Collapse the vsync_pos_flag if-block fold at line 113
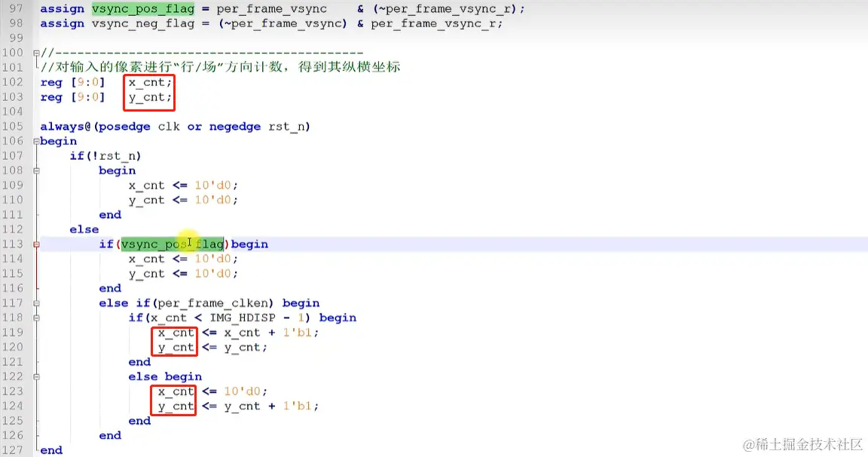This screenshot has height=457, width=868. (x=36, y=244)
